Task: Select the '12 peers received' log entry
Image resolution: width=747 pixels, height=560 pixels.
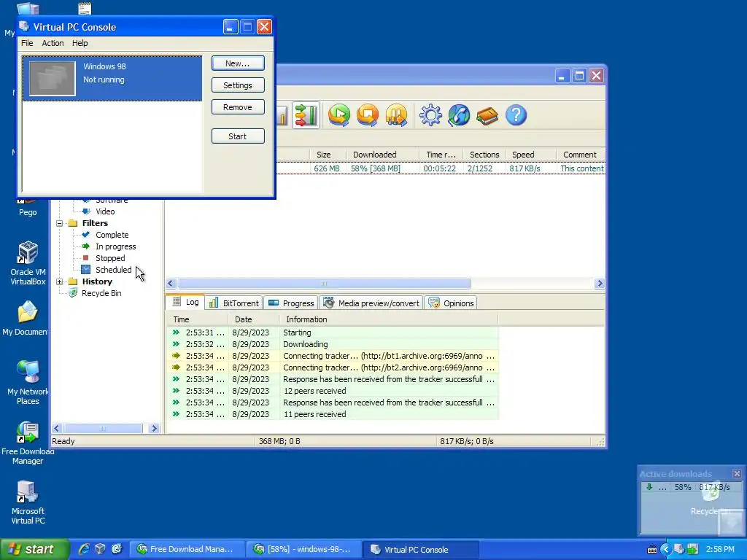Action: [333, 391]
